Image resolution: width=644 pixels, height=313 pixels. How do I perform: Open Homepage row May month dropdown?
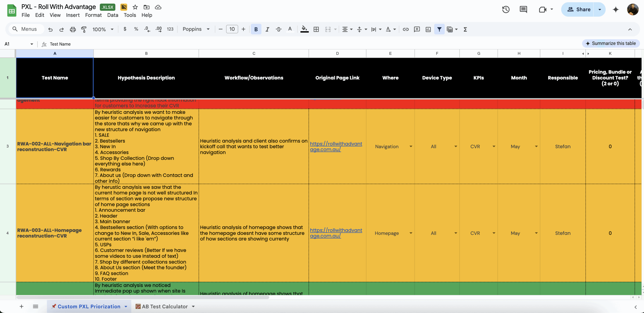click(536, 233)
